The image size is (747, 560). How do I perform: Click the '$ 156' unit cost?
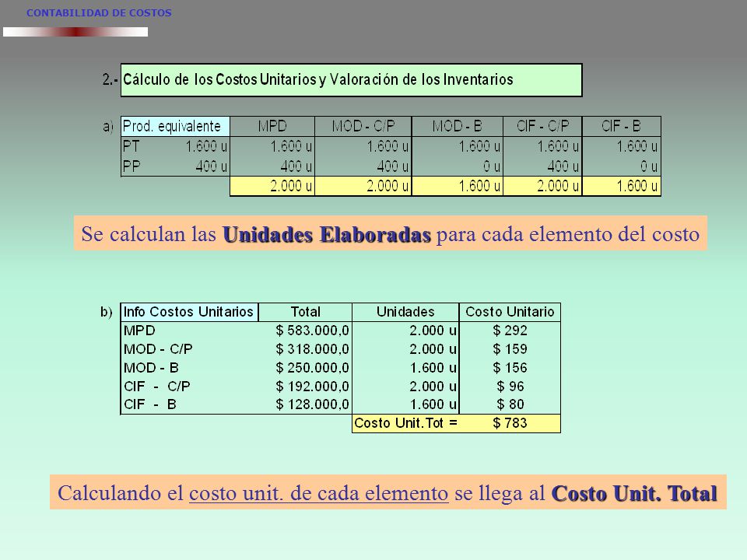(510, 368)
